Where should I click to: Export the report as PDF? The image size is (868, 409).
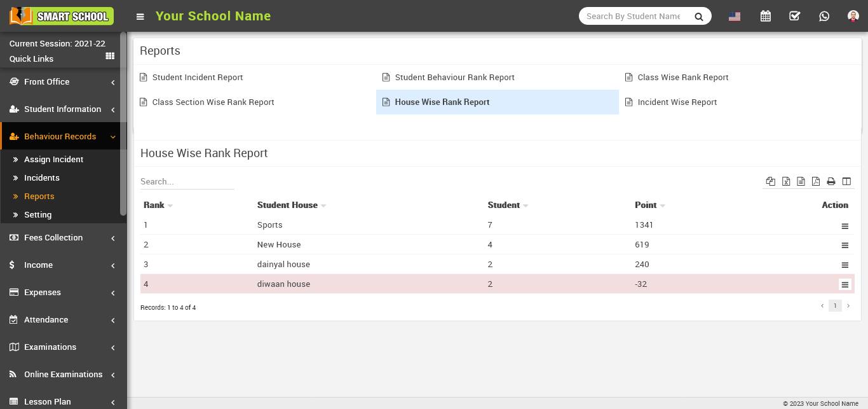[x=816, y=181]
